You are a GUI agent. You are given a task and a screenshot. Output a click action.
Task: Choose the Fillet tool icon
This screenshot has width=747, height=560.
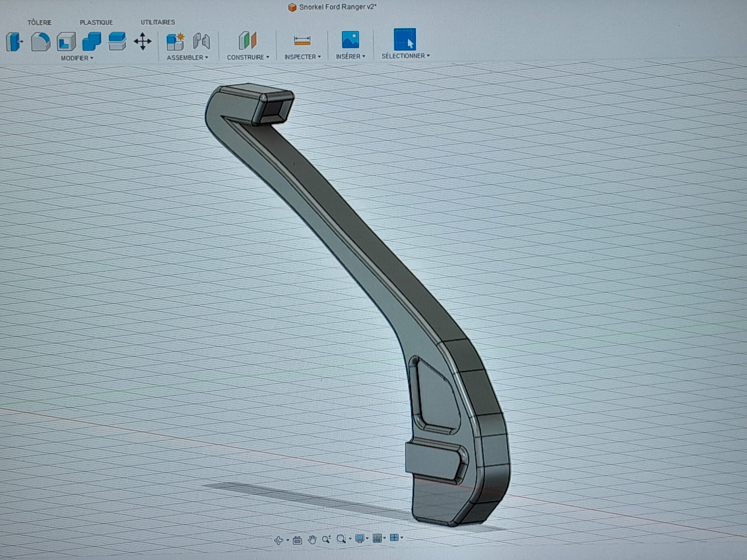coord(41,42)
